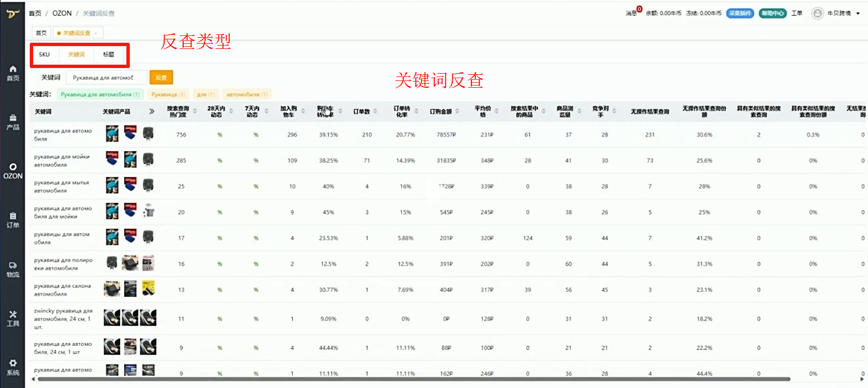This screenshot has height=388, width=868.
Task: Open first thumbnail in рукавица для полировки row
Action: (112, 263)
